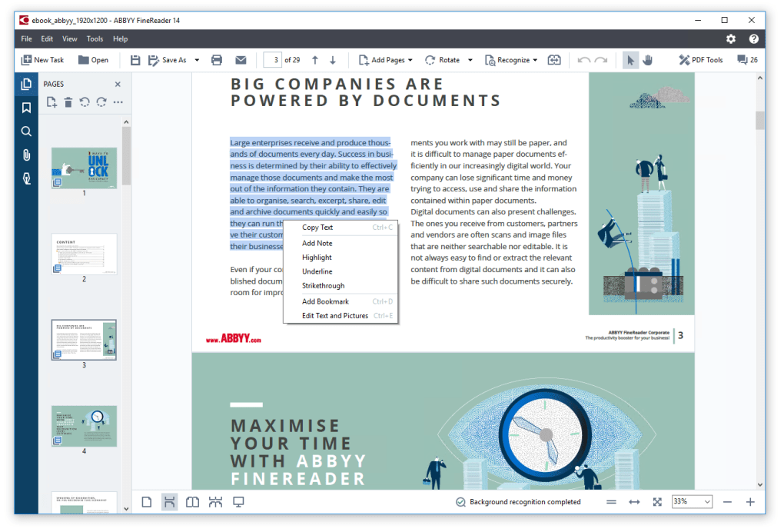
Task: Zoom out with the minus button
Action: point(727,502)
